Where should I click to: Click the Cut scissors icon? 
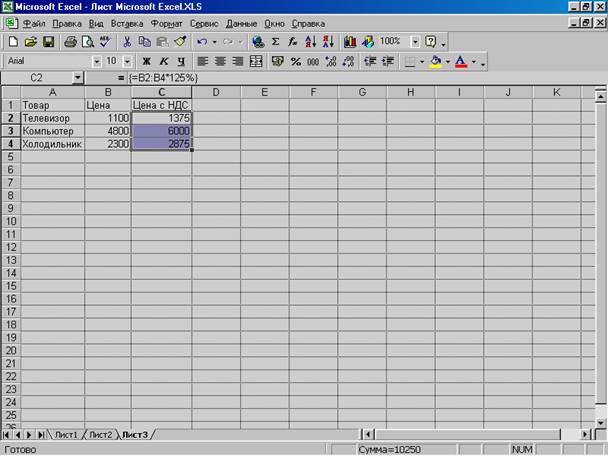(x=127, y=42)
